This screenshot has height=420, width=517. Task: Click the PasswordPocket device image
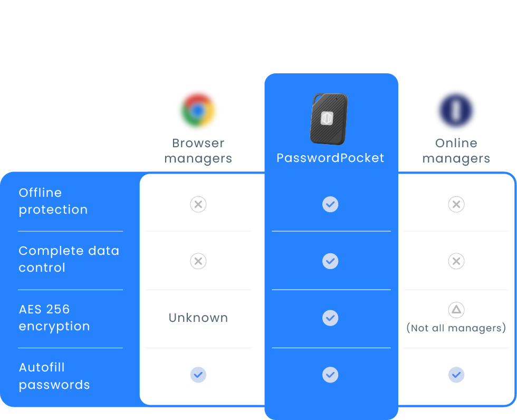tap(329, 119)
